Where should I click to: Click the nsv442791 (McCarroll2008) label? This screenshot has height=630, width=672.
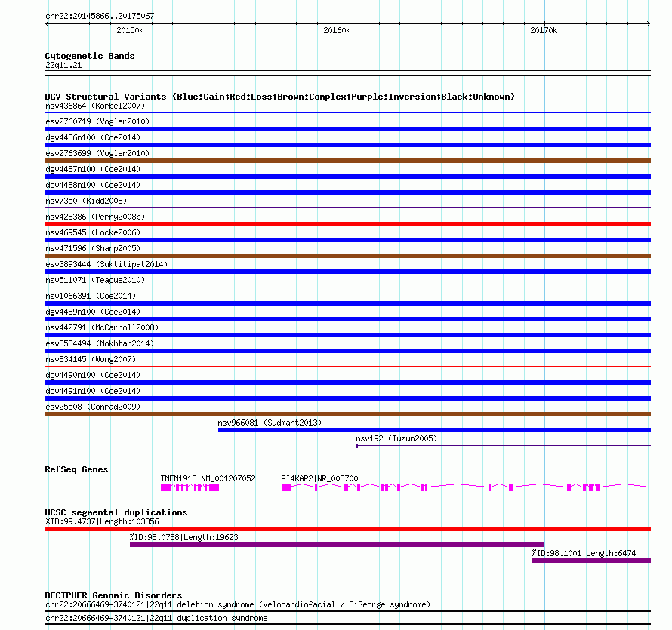coord(102,327)
